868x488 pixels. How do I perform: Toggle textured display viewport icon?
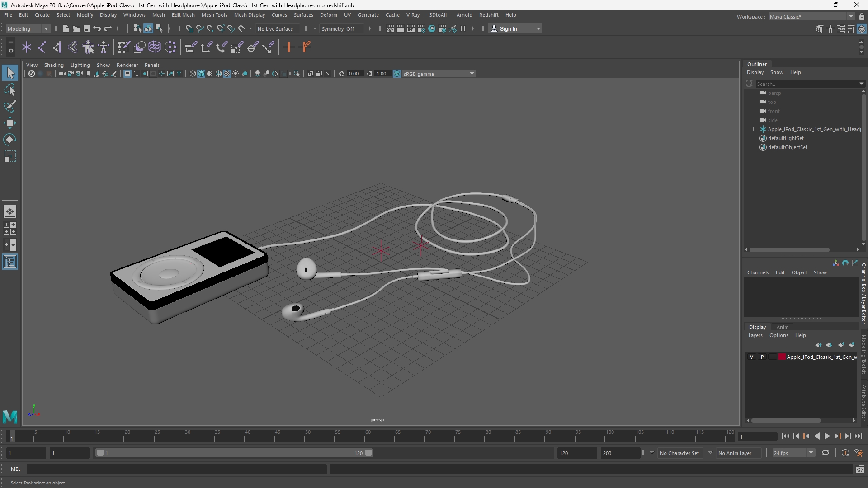227,74
